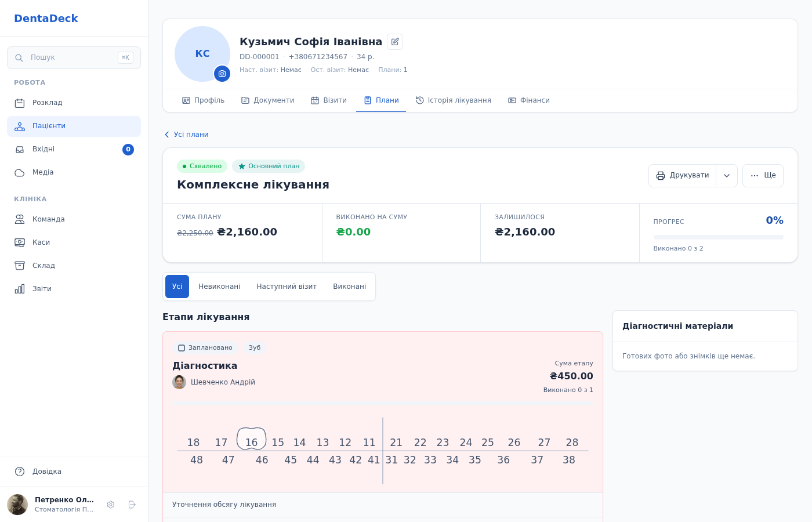This screenshot has width=812, height=522.
Task: Click the plan progress bar
Action: 718,237
